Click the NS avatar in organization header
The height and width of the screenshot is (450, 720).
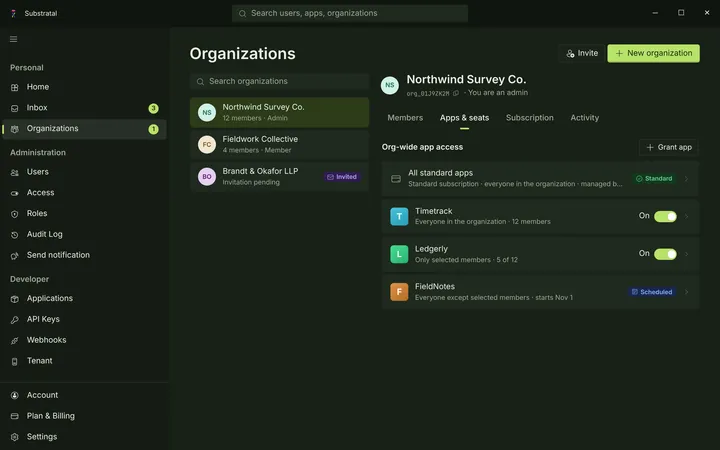(x=390, y=85)
